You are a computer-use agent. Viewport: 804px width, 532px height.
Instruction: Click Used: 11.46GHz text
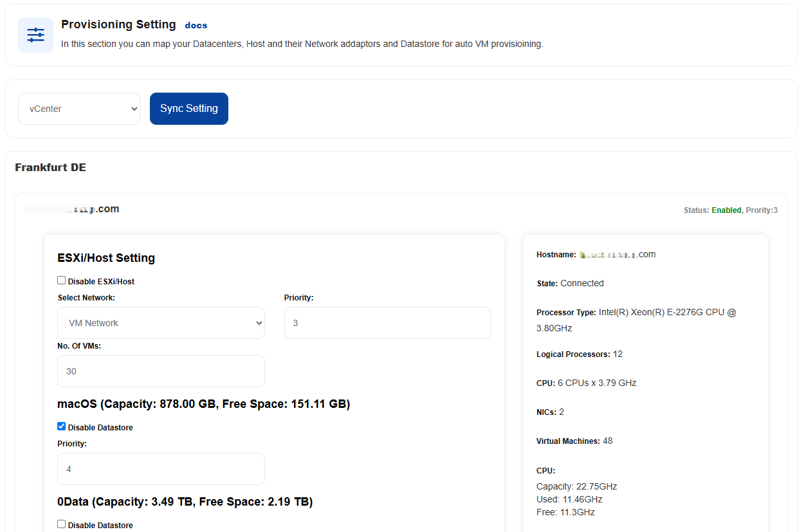569,499
